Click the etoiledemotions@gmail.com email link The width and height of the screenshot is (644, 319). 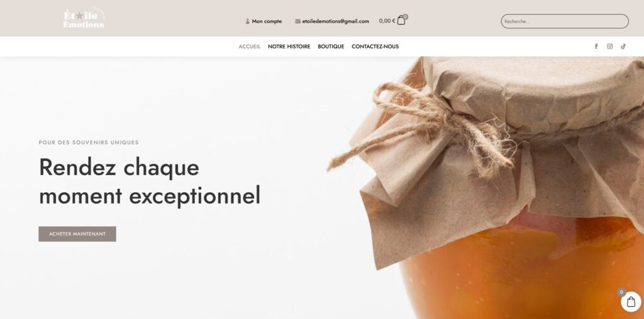pos(336,21)
